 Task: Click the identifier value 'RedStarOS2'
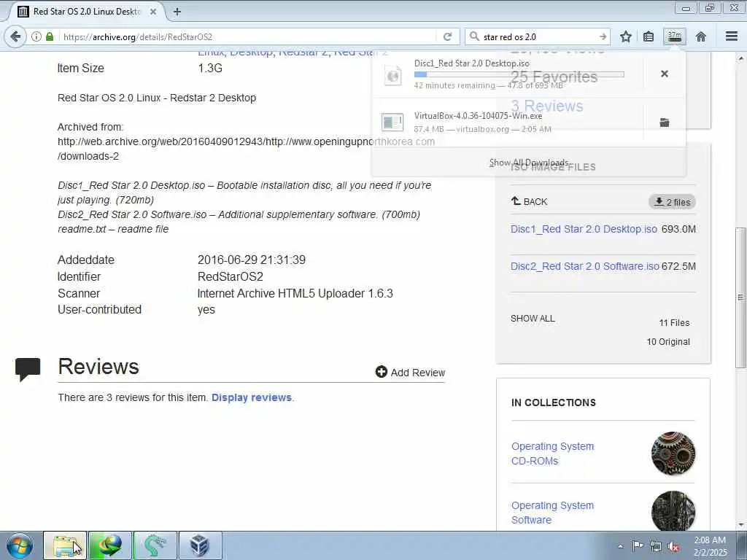point(230,276)
